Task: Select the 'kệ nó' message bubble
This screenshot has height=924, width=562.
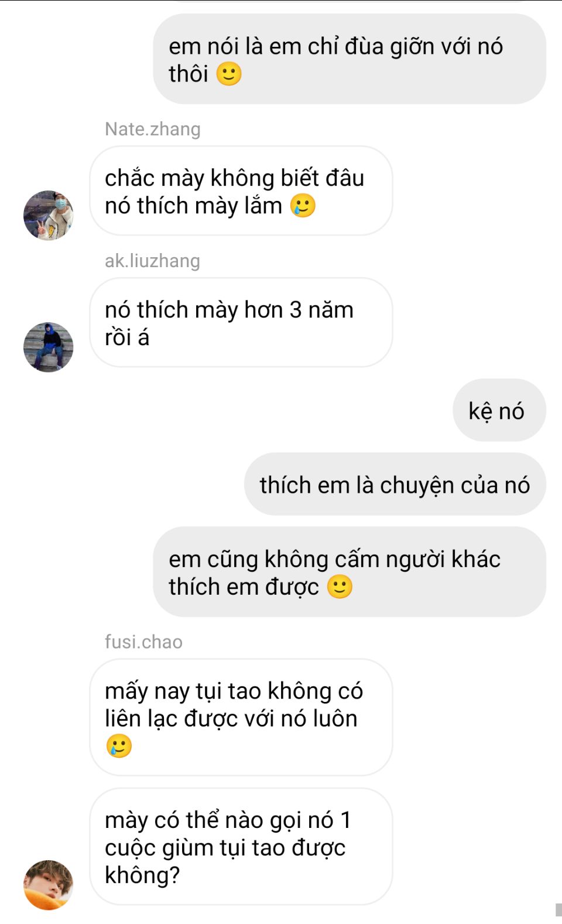Action: (499, 411)
